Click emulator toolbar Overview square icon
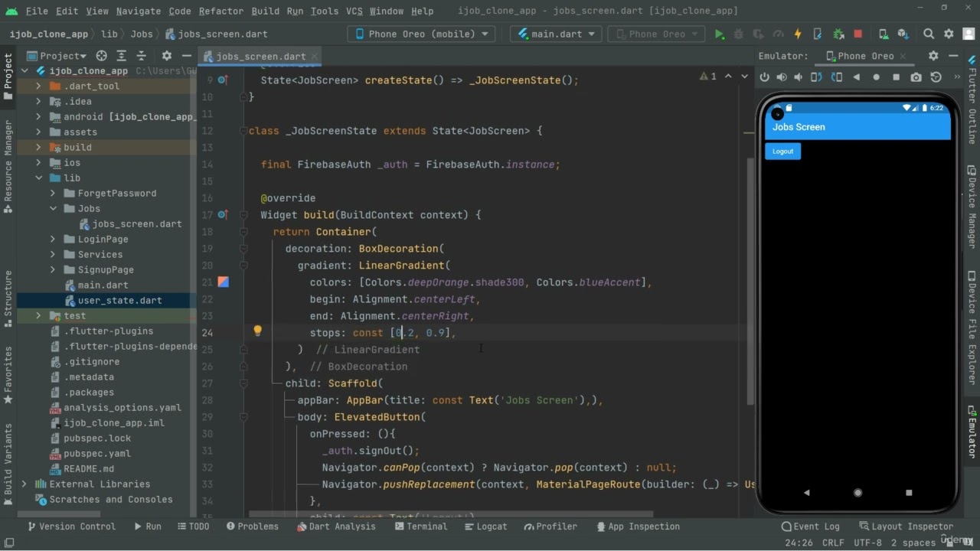 (897, 77)
